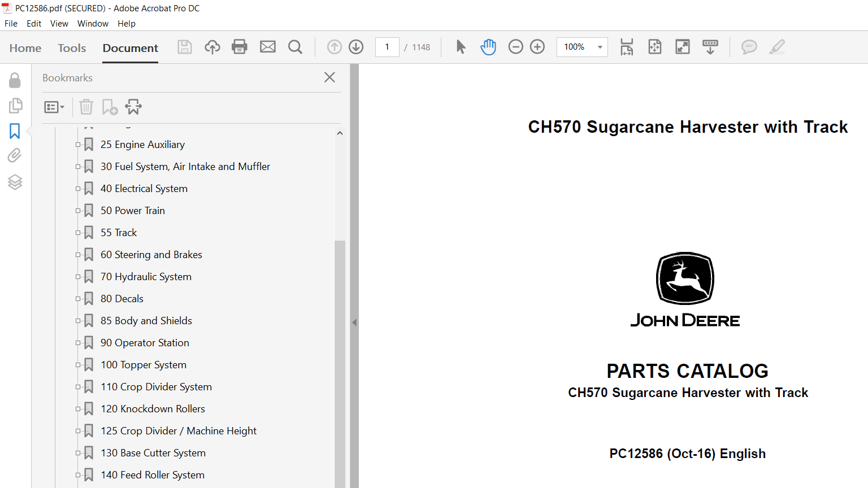
Task: Open the File menu
Action: tap(11, 24)
